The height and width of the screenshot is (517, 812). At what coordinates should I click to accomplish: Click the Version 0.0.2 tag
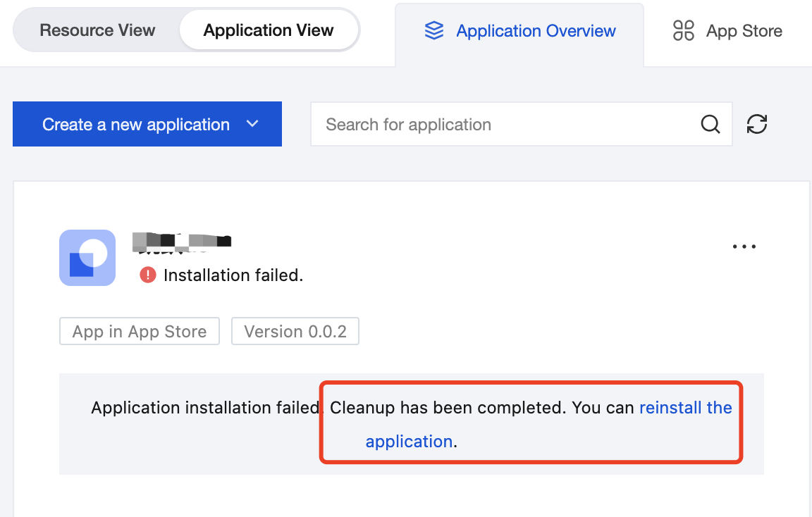(295, 332)
